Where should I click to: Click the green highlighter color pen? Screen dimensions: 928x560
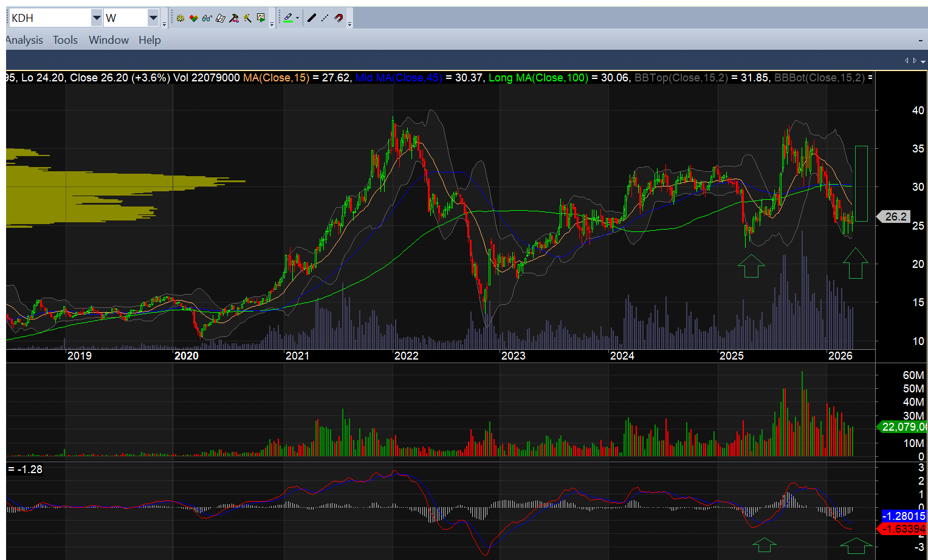click(x=287, y=18)
